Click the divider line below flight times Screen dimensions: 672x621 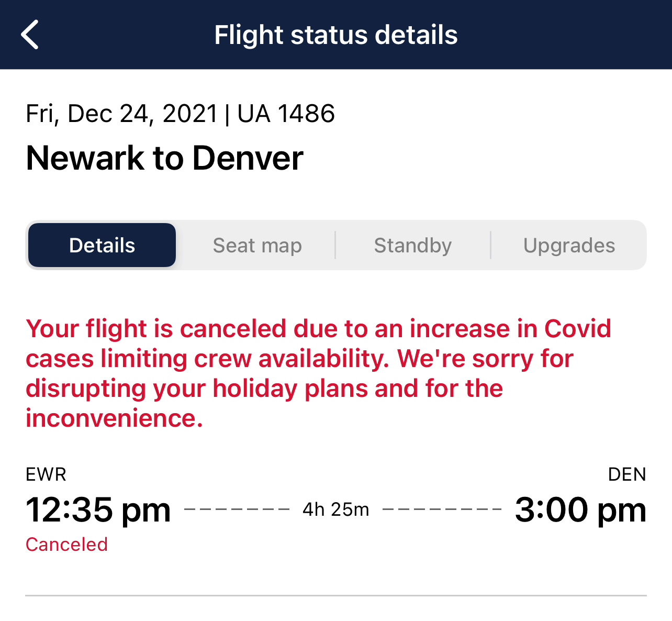click(x=335, y=595)
